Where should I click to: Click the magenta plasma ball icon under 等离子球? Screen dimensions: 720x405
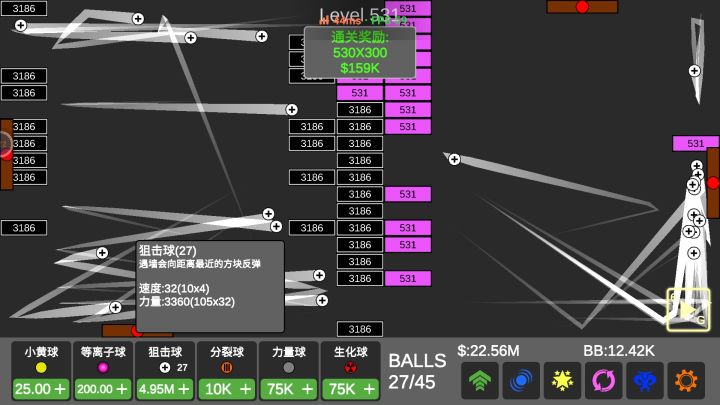[x=103, y=367]
